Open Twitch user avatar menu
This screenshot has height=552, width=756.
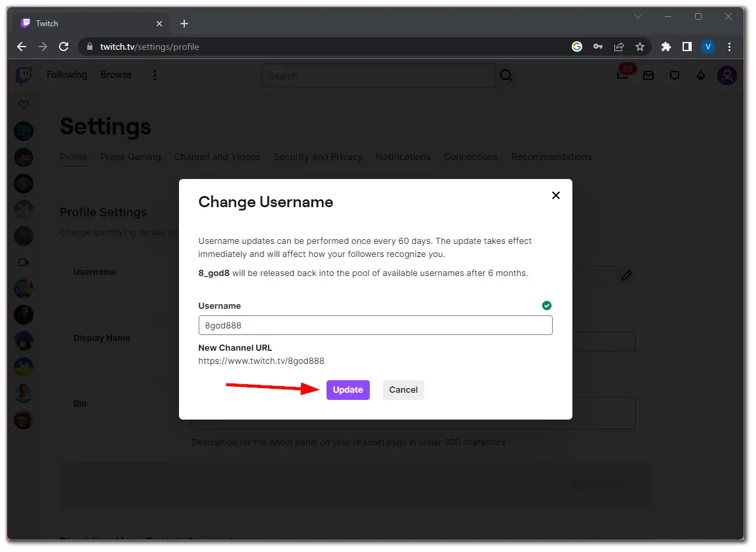(x=726, y=75)
